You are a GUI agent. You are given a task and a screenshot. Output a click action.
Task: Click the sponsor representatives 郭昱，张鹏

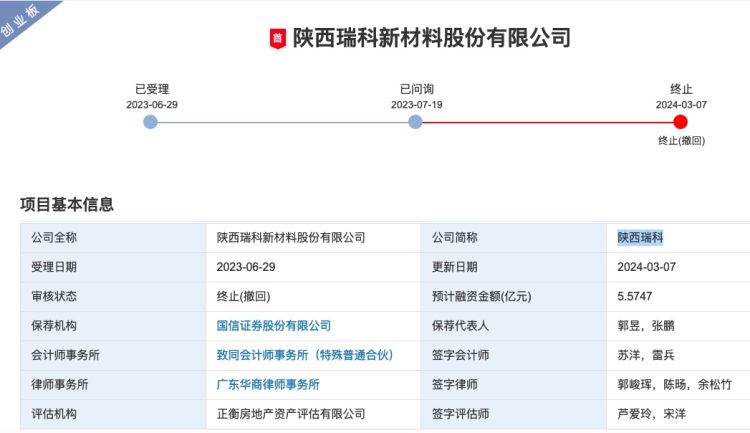646,326
